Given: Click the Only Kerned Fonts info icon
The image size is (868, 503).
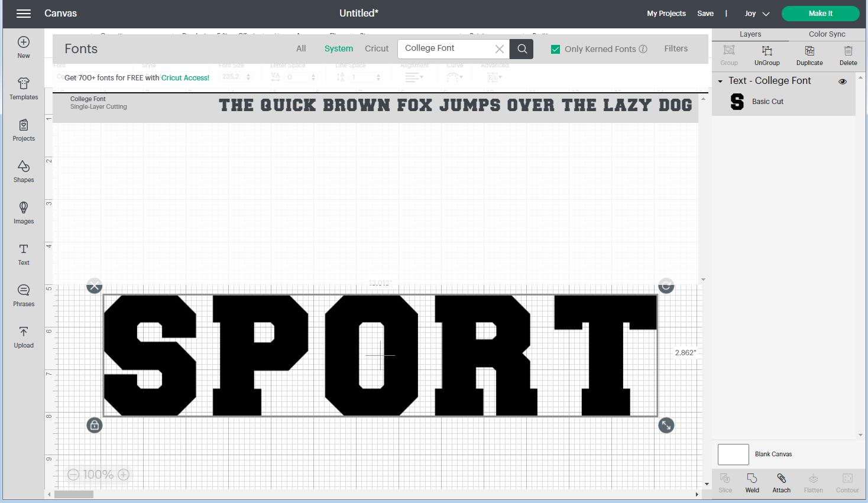Looking at the screenshot, I should (x=643, y=49).
